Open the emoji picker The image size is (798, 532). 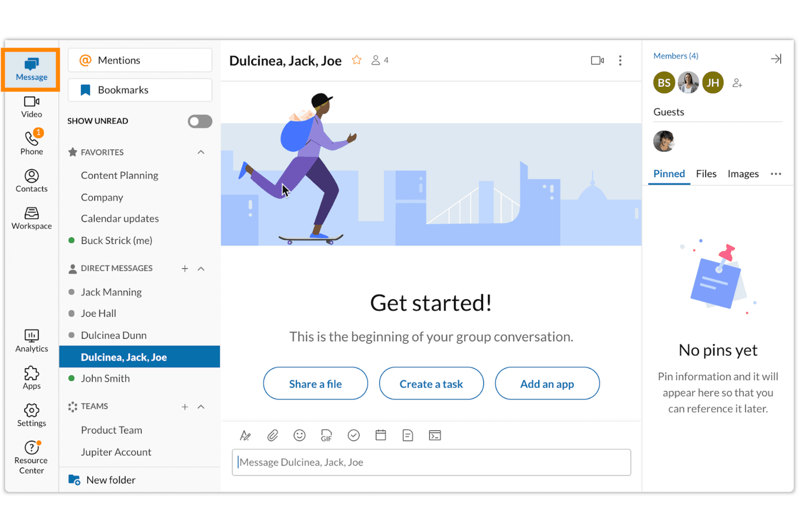(299, 435)
